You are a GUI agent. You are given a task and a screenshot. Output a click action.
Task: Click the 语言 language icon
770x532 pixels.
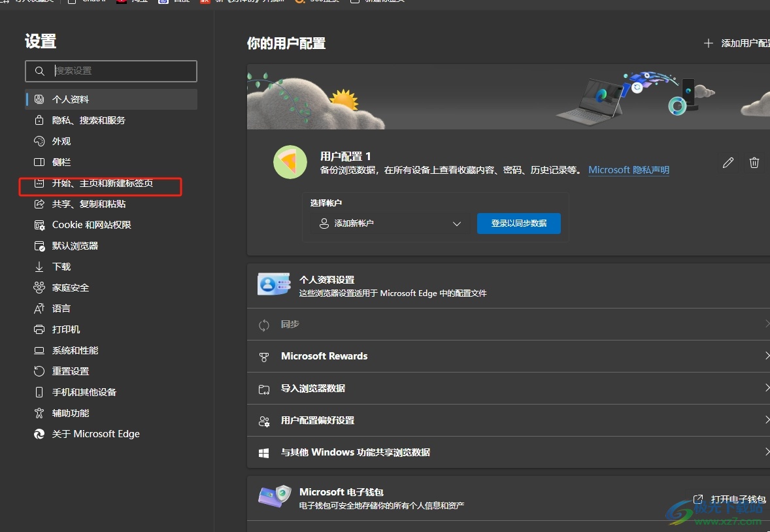(39, 308)
